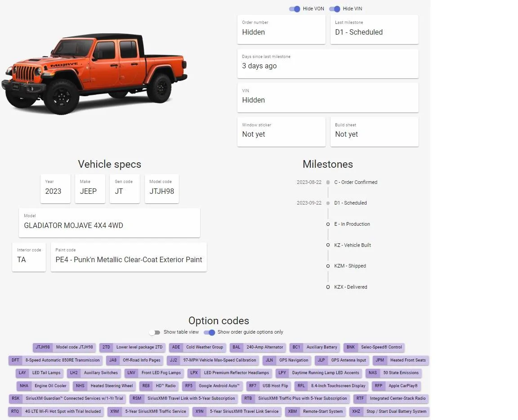Click the Model code JTJH98 spec card
Image resolution: width=518 pixels, height=420 pixels.
tap(162, 189)
